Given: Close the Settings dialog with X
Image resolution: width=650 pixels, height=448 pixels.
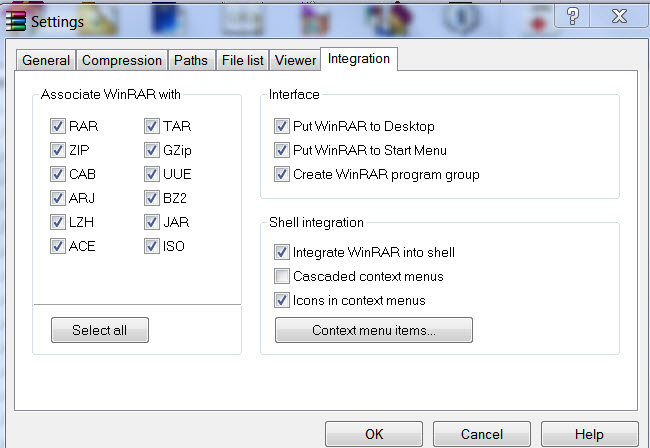Looking at the screenshot, I should (619, 17).
